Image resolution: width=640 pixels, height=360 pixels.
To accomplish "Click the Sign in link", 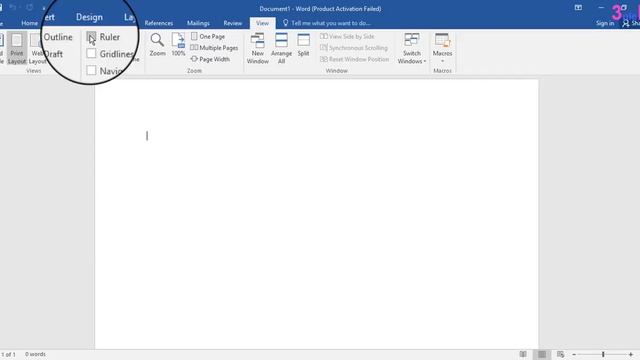I will click(x=605, y=23).
